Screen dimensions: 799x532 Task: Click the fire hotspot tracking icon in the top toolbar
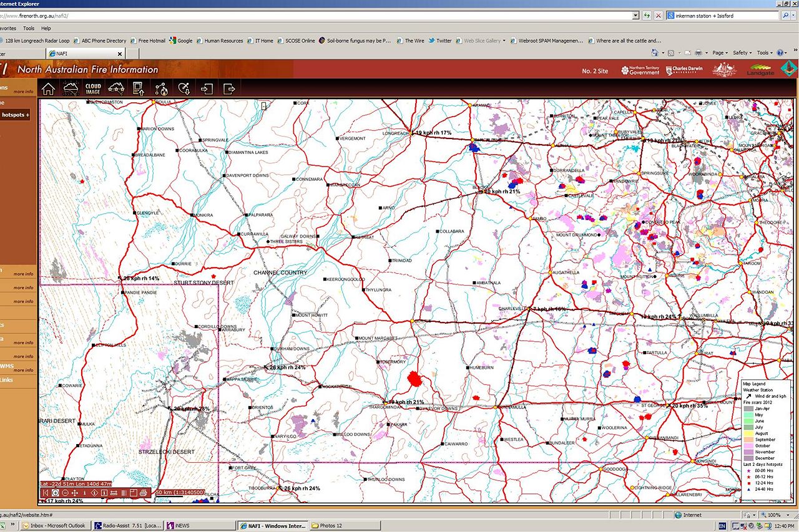pyautogui.click(x=162, y=89)
